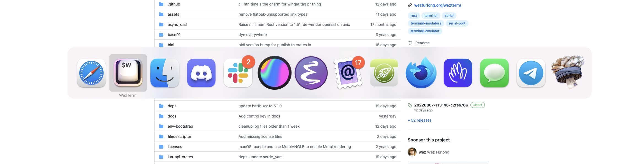The image size is (644, 164).
Task: Click the async_ossl folder icon
Action: coord(161,24)
